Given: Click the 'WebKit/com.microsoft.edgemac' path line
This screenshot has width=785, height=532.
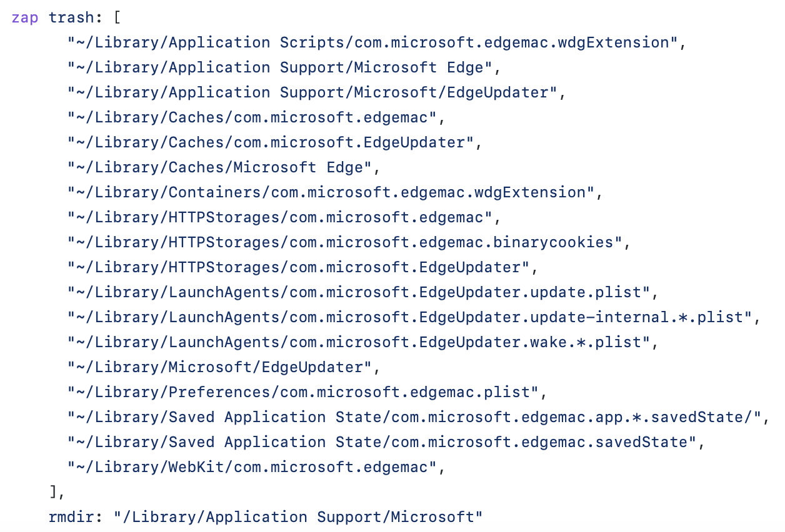Looking at the screenshot, I should click(x=256, y=467).
